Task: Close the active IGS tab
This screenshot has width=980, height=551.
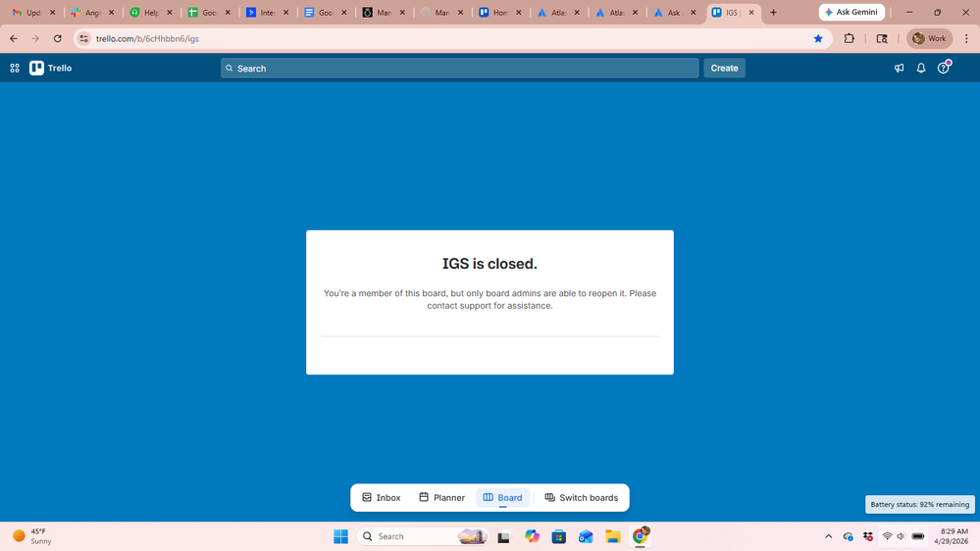Action: click(x=751, y=12)
